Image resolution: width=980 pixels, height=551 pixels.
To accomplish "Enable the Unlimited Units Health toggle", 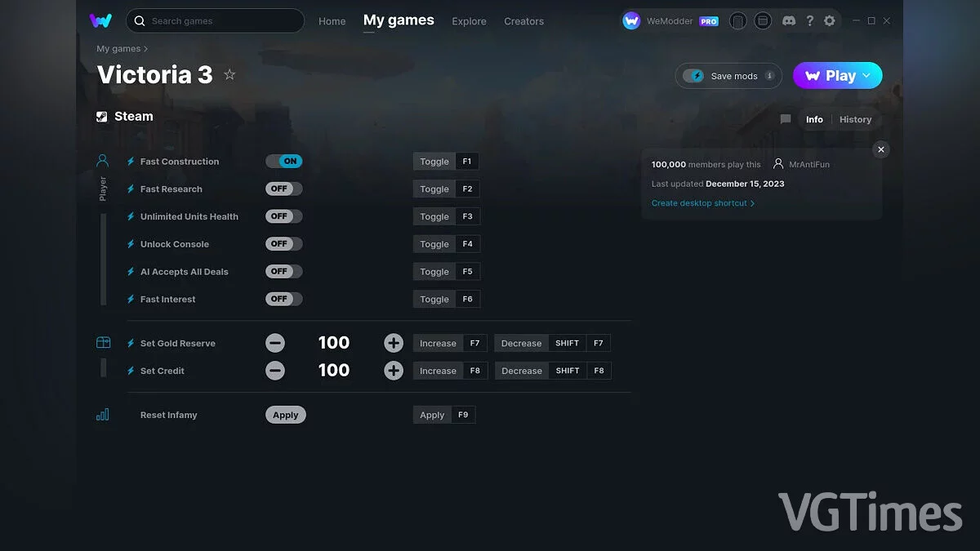I will pyautogui.click(x=284, y=216).
